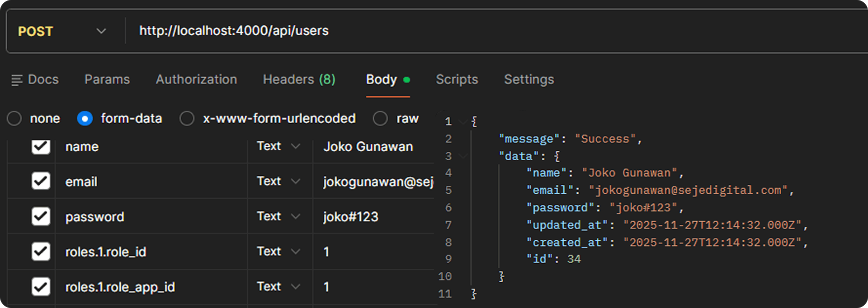This screenshot has height=308, width=868.
Task: Select the form-data radio button
Action: click(85, 118)
